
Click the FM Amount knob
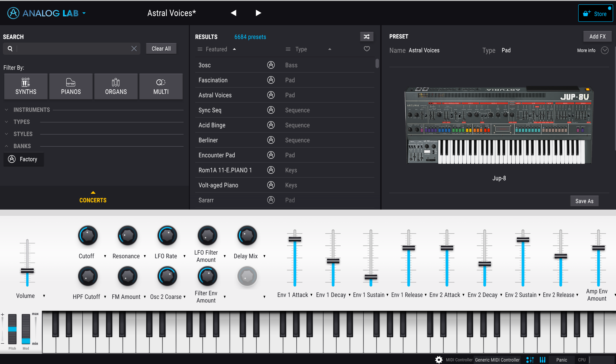pyautogui.click(x=128, y=276)
